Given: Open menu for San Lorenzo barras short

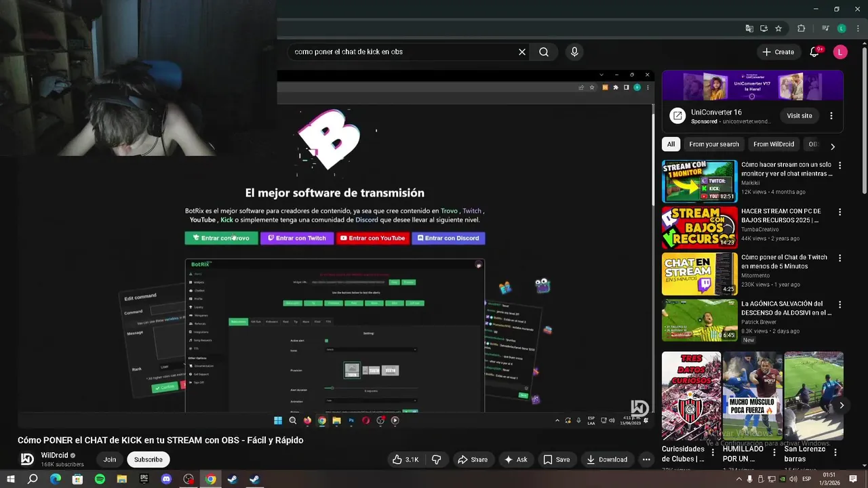Looking at the screenshot, I should click(x=835, y=453).
